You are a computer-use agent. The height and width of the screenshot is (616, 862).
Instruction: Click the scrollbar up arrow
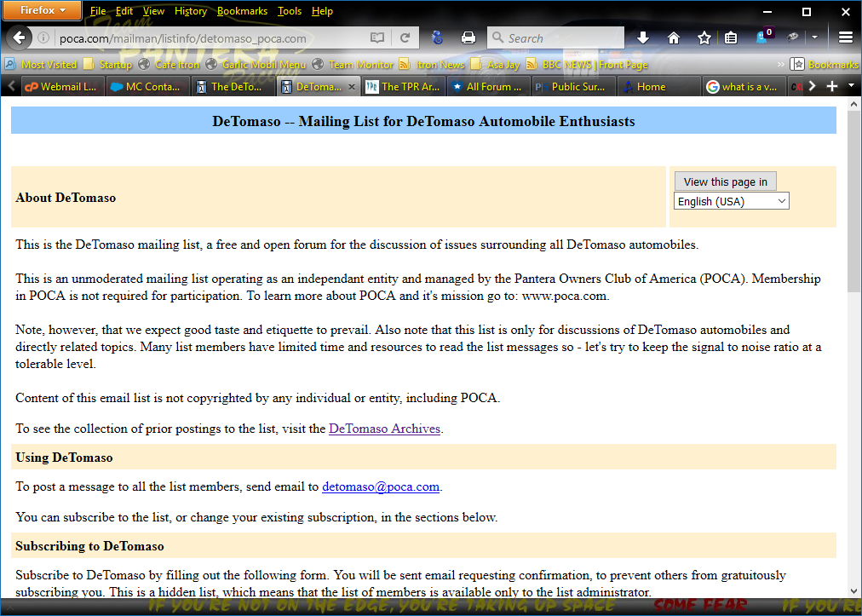coord(853,103)
